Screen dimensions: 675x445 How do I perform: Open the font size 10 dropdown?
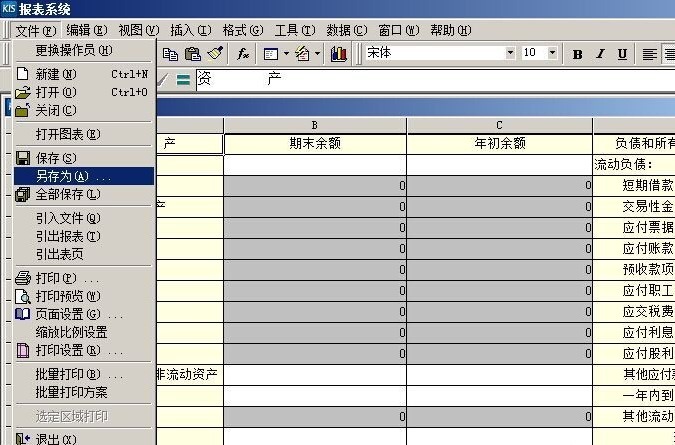(552, 53)
